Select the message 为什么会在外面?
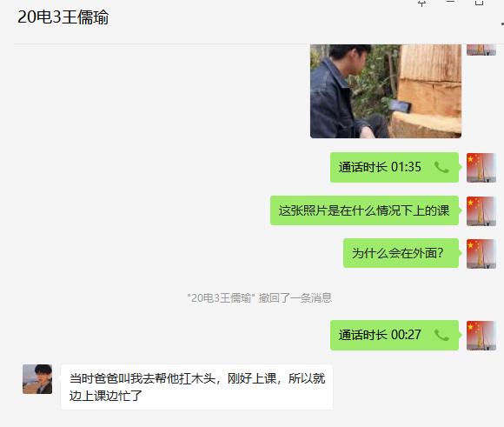504x427 pixels. click(401, 253)
